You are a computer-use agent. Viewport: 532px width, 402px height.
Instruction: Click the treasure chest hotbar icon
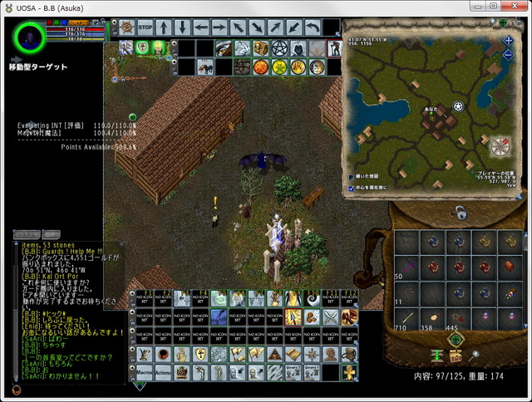[x=261, y=48]
